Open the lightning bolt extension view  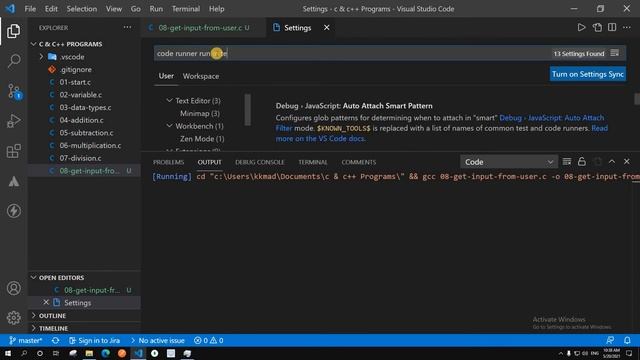[x=13, y=211]
